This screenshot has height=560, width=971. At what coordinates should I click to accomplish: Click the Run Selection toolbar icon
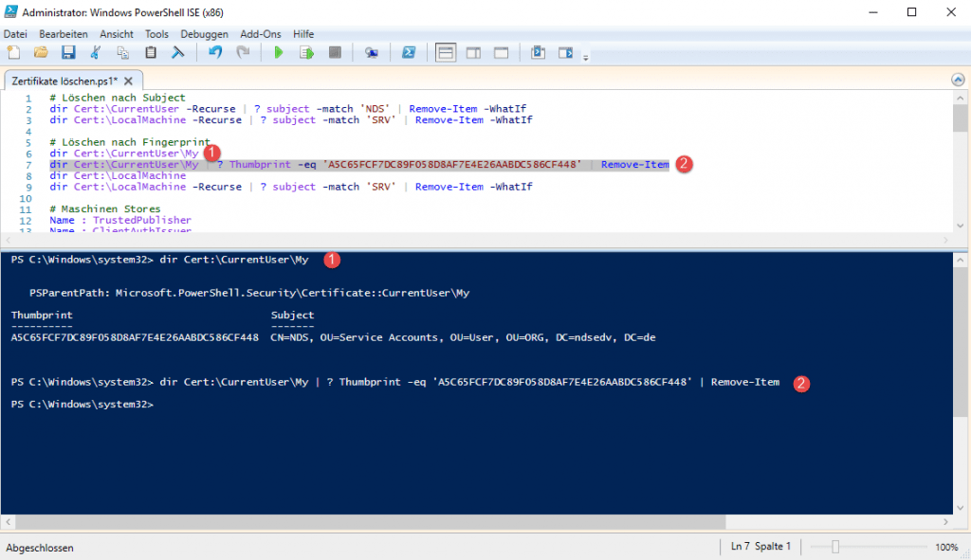(x=305, y=52)
